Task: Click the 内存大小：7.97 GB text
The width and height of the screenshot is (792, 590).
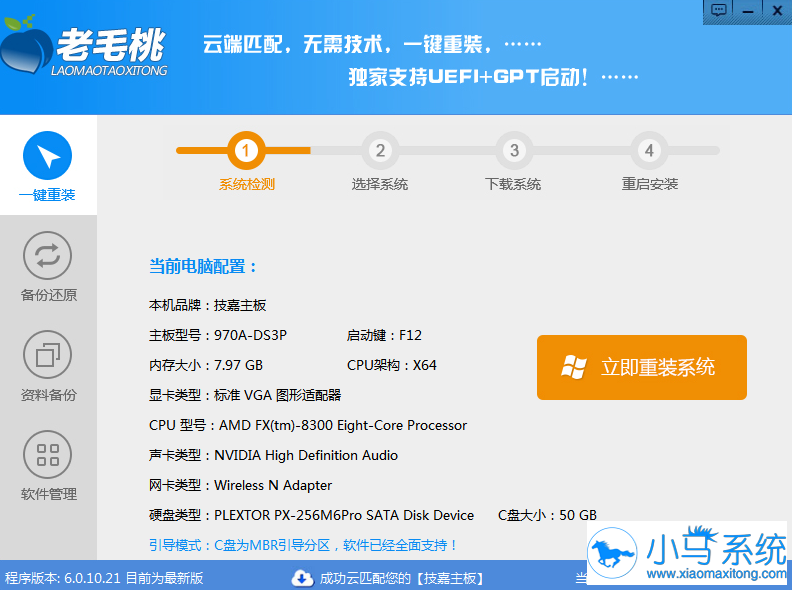Action: pos(206,365)
